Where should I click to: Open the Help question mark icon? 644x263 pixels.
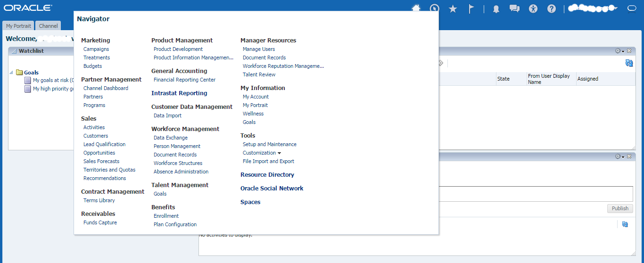click(x=552, y=8)
